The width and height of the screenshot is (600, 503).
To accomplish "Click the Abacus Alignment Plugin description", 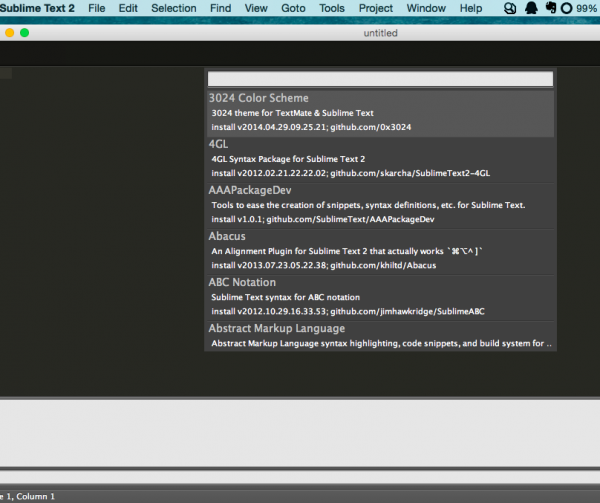I will click(x=347, y=251).
